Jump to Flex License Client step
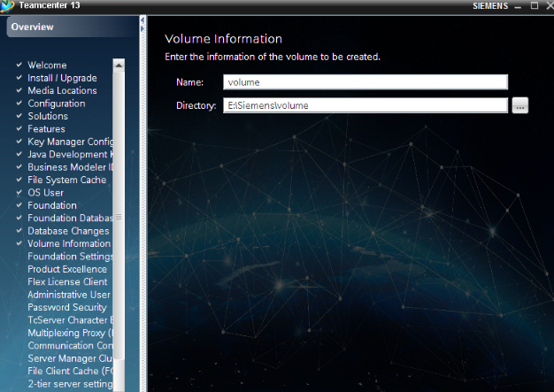The image size is (554, 392). [x=67, y=282]
